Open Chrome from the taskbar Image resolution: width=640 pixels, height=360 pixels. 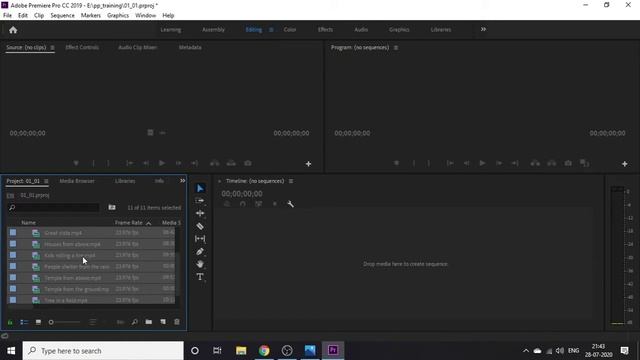[x=264, y=351]
